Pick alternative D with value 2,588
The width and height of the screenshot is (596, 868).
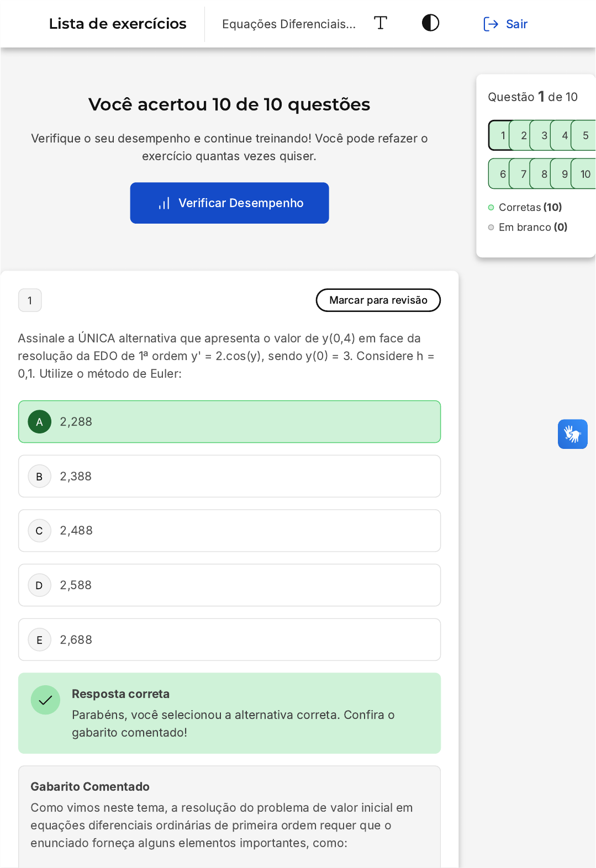pos(229,585)
